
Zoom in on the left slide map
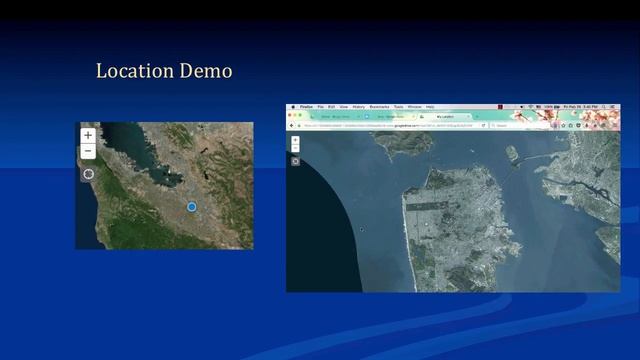88,136
